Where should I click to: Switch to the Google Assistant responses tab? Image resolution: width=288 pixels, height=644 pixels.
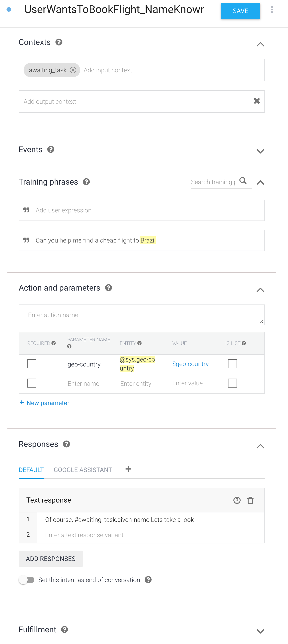point(83,470)
